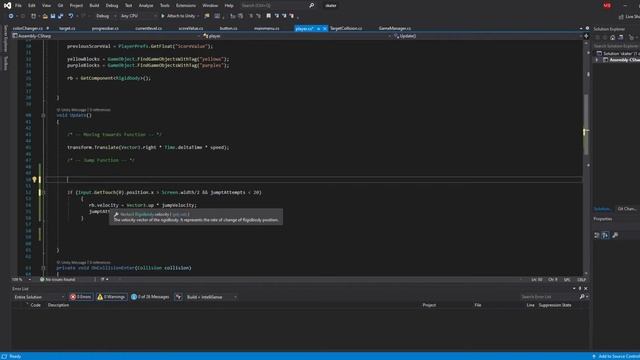
Task: Click the No issues found indicator
Action: click(58, 280)
